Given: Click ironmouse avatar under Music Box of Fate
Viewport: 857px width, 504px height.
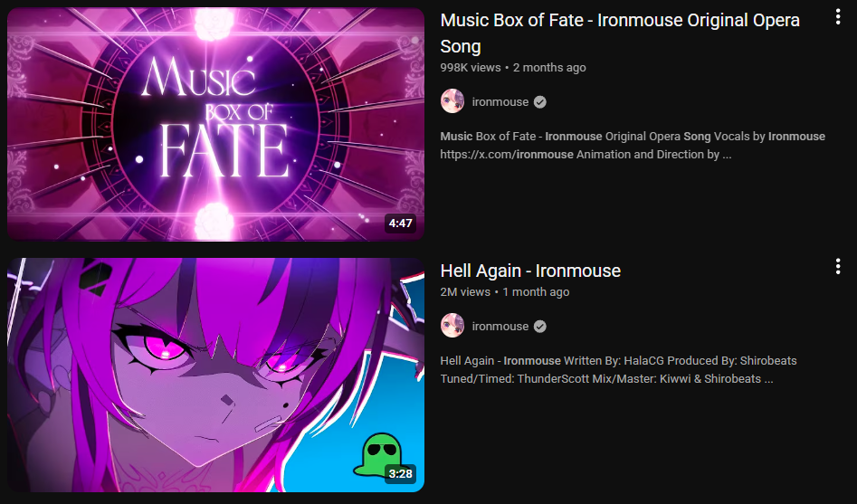Looking at the screenshot, I should (x=452, y=101).
